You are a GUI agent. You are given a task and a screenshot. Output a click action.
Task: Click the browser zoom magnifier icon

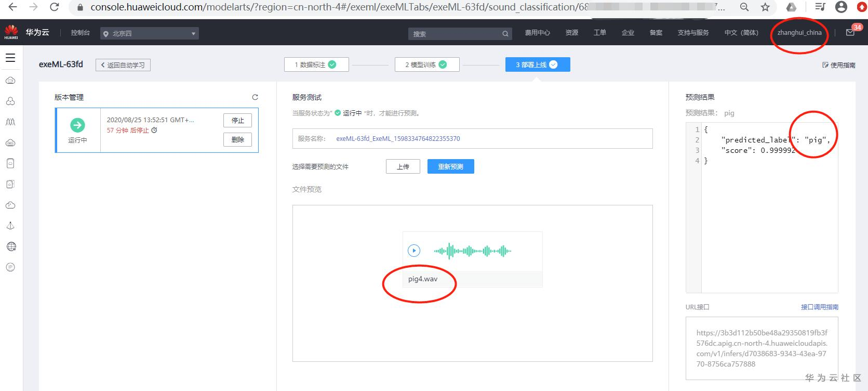744,7
